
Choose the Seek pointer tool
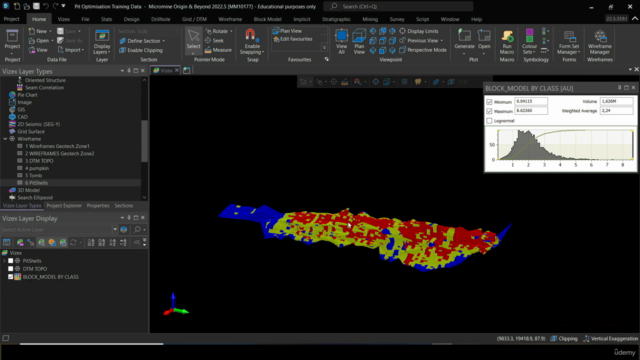[x=214, y=40]
